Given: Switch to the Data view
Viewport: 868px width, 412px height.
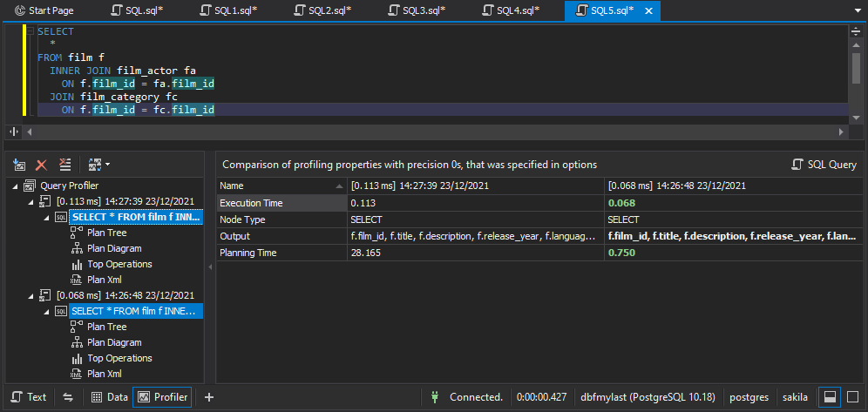Looking at the screenshot, I should click(110, 396).
